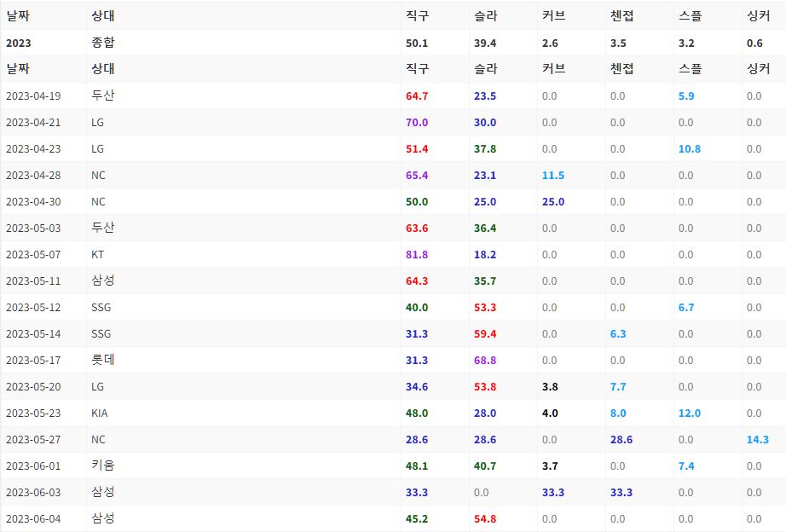
Task: Select season curve total 2.6
Action: coord(550,43)
